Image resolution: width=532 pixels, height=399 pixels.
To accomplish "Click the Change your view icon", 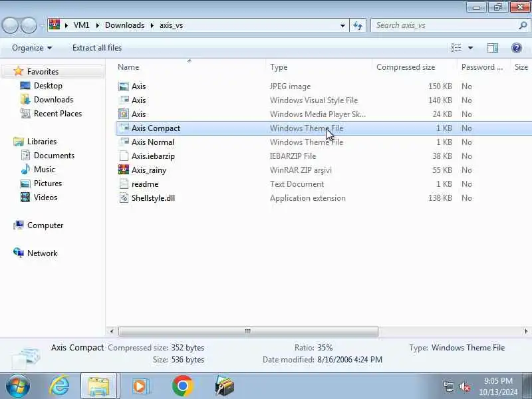I will pos(456,48).
